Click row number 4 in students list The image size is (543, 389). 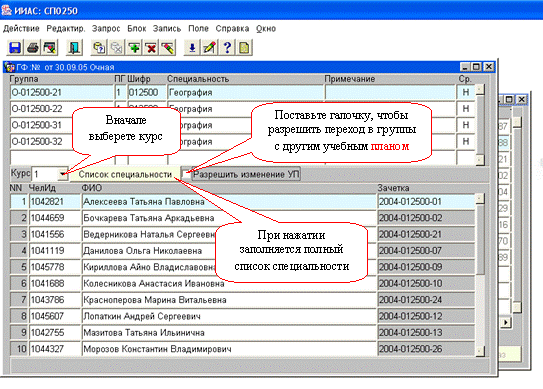[19, 250]
